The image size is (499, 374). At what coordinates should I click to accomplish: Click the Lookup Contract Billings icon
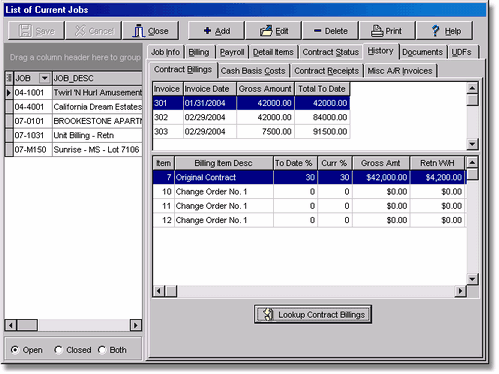pos(268,314)
